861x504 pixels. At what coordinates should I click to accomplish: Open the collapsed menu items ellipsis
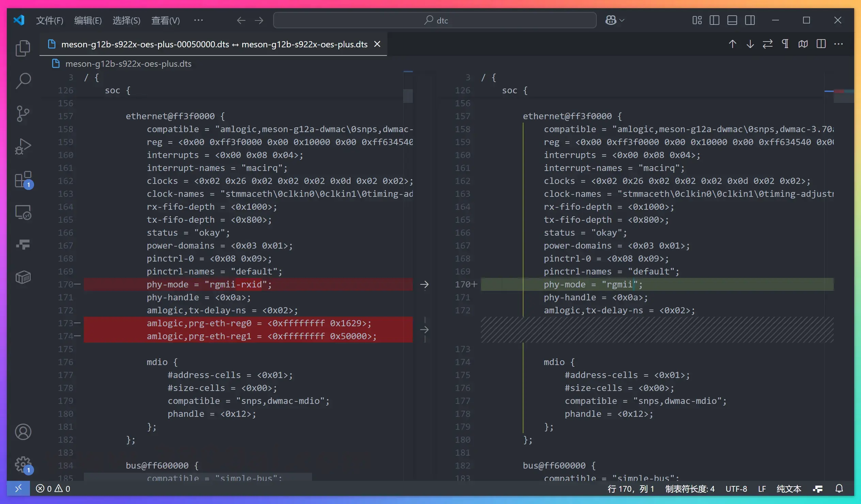point(198,20)
